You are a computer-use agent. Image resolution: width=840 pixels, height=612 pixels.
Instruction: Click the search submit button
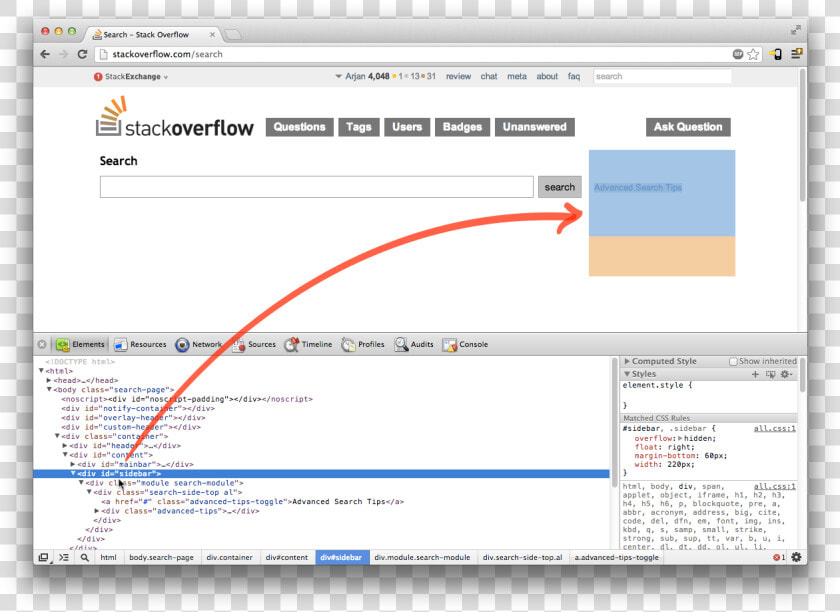560,187
